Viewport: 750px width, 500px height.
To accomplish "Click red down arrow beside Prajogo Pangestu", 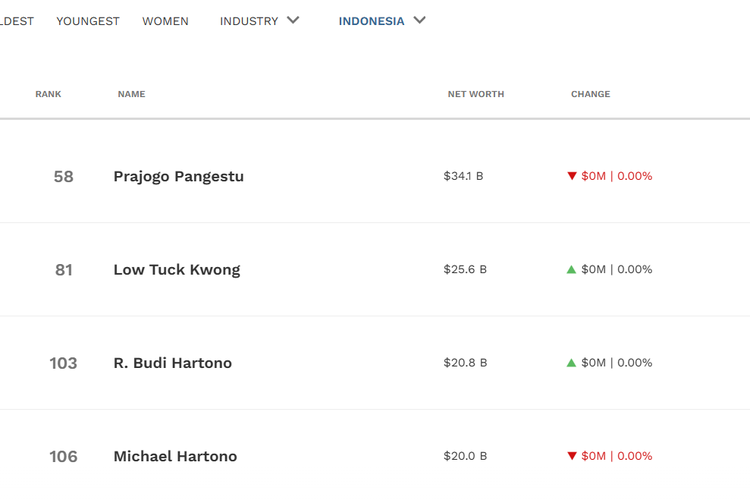I will (x=572, y=176).
